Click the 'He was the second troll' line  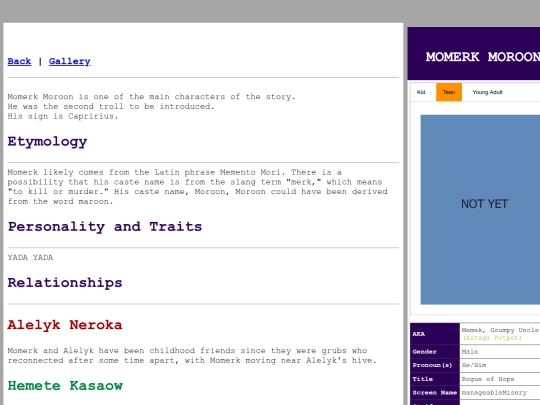(x=111, y=107)
